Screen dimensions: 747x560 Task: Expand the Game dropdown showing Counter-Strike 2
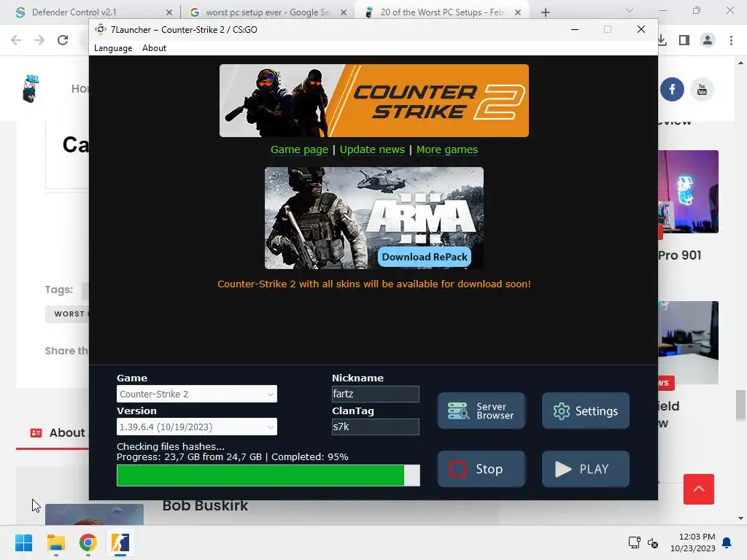click(197, 394)
